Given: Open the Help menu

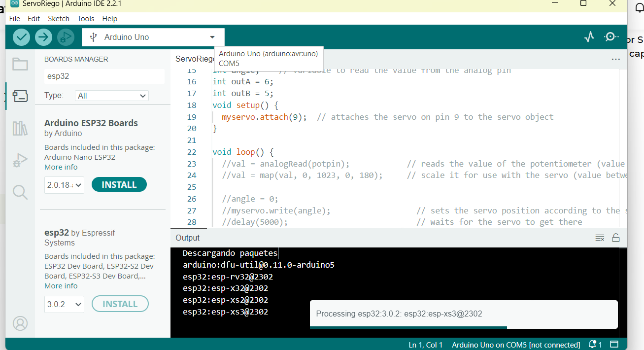Looking at the screenshot, I should point(110,18).
